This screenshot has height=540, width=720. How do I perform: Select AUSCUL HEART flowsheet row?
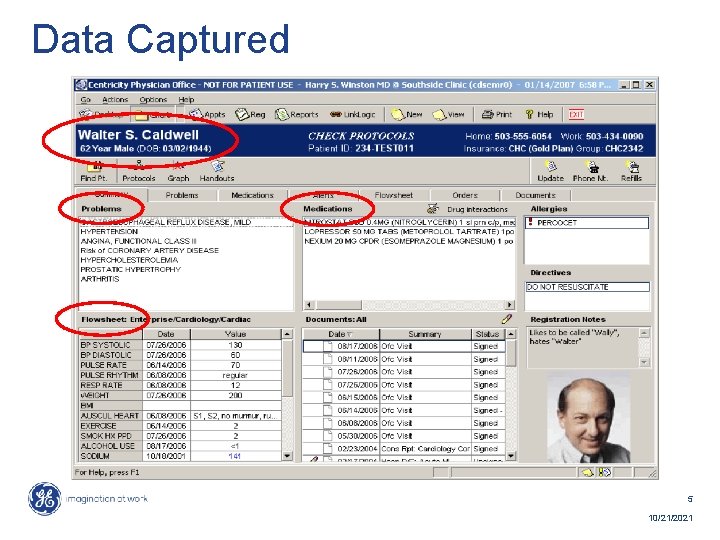pyautogui.click(x=180, y=416)
